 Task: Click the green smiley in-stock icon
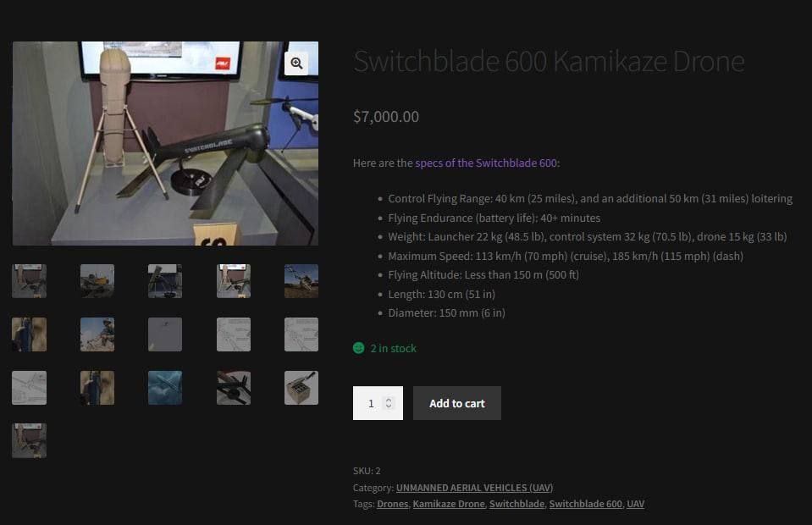point(358,348)
